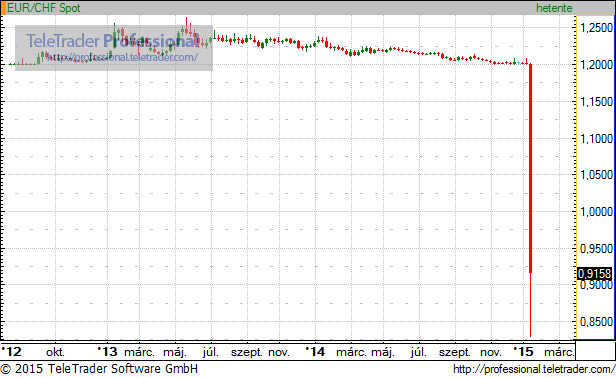Click the '14 year label on time axis
This screenshot has height=378, width=616.
click(x=315, y=352)
